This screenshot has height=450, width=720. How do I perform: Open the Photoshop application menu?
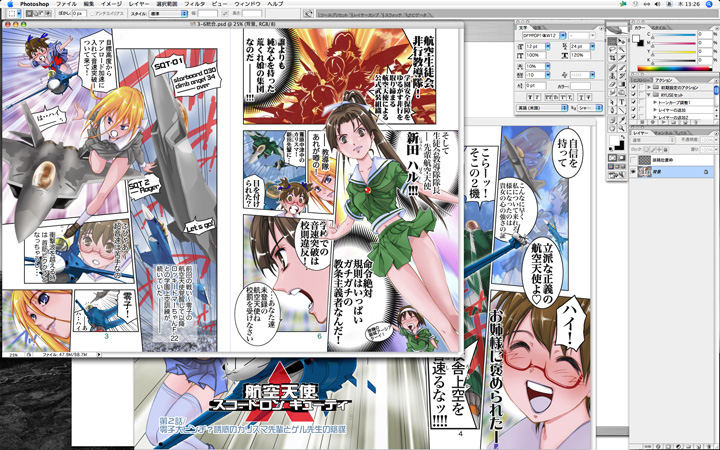34,4
